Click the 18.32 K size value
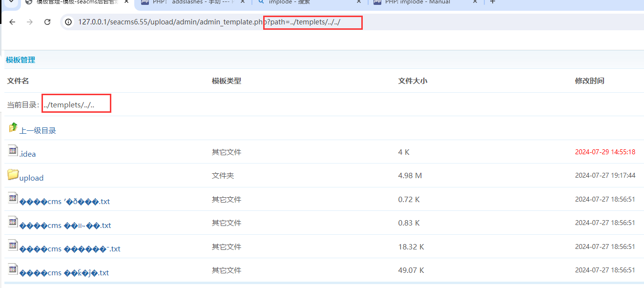This screenshot has height=288, width=644. [411, 247]
